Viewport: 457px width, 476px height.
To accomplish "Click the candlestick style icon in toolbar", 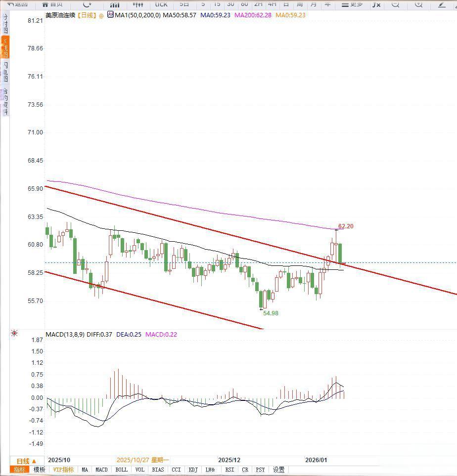I will pyautogui.click(x=138, y=4).
